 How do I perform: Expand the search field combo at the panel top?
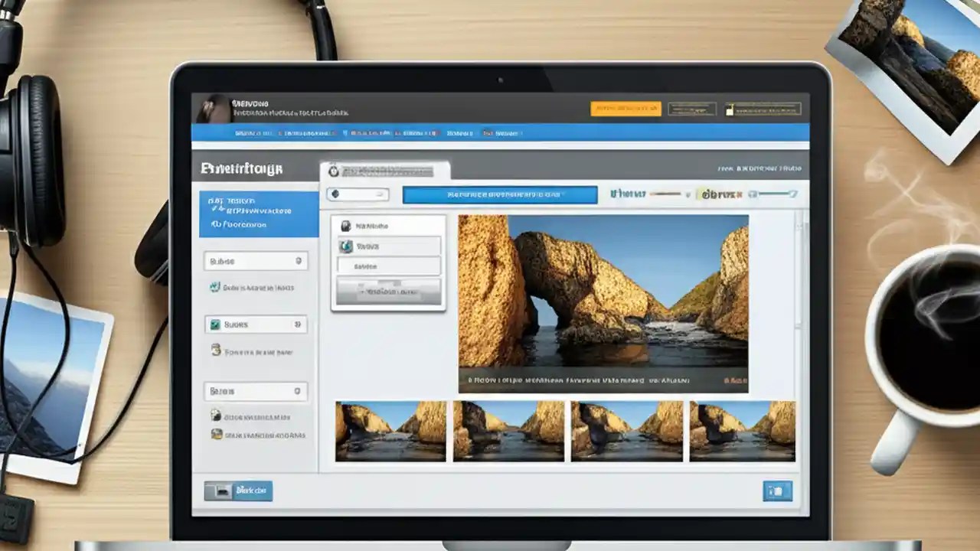pyautogui.click(x=358, y=194)
